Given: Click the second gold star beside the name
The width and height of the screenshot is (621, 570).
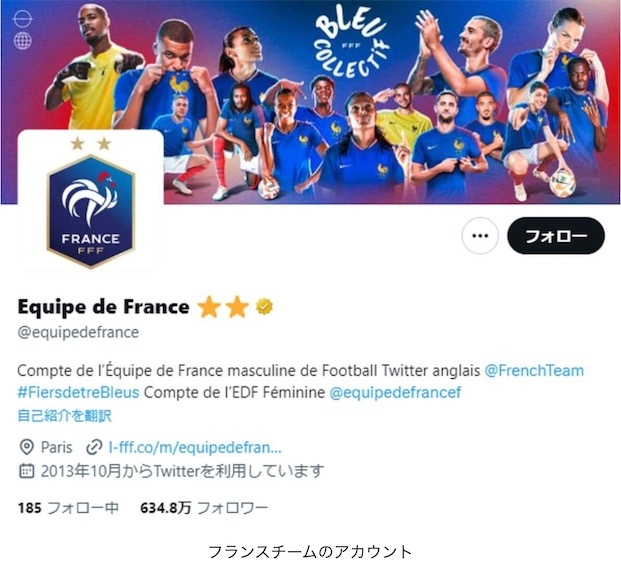Looking at the screenshot, I should coord(237,307).
